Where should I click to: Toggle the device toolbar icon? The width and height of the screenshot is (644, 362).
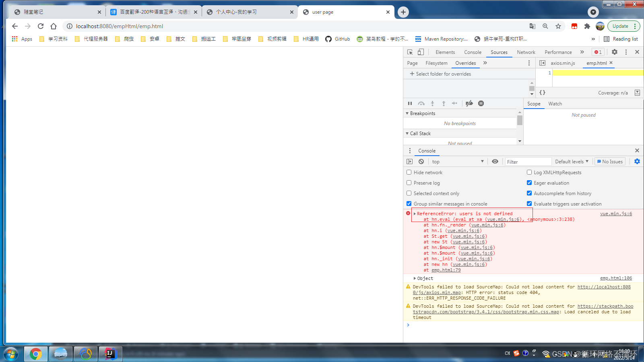point(420,52)
